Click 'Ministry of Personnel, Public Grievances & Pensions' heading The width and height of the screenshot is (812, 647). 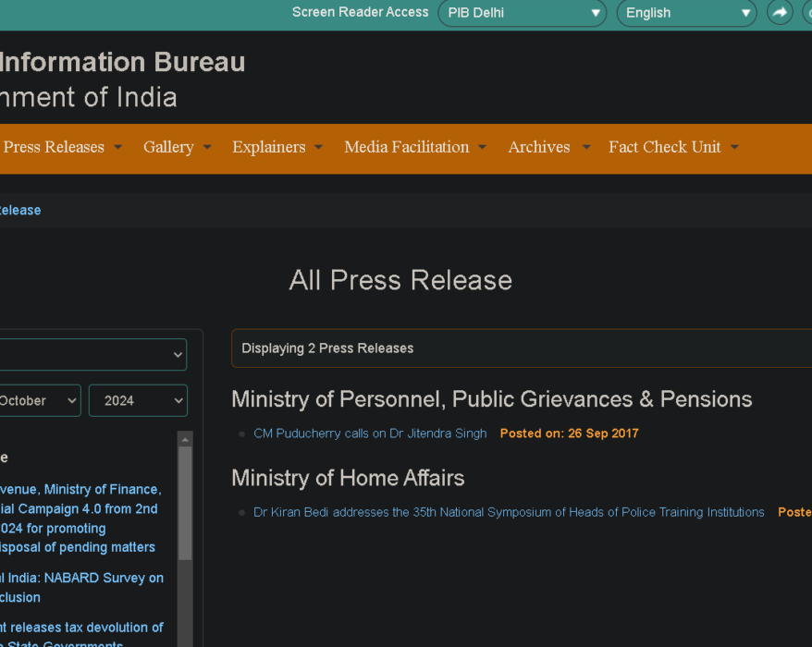(491, 399)
